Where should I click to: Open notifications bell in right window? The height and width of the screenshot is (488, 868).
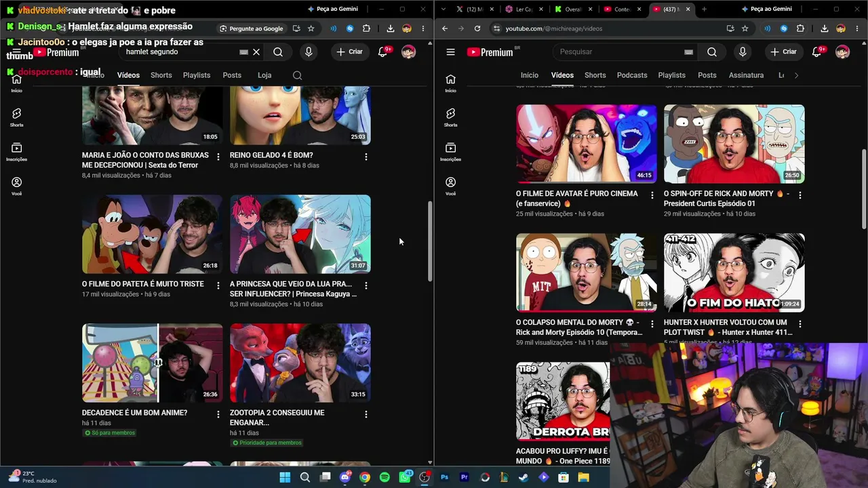pos(817,52)
